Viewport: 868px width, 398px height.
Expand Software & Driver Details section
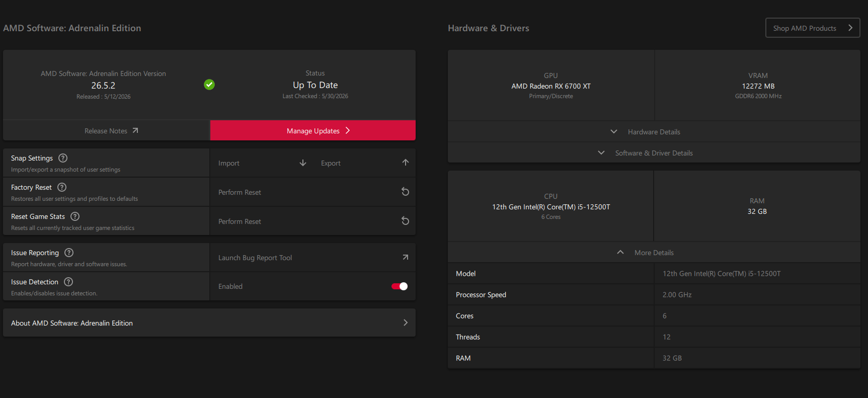[x=654, y=153]
